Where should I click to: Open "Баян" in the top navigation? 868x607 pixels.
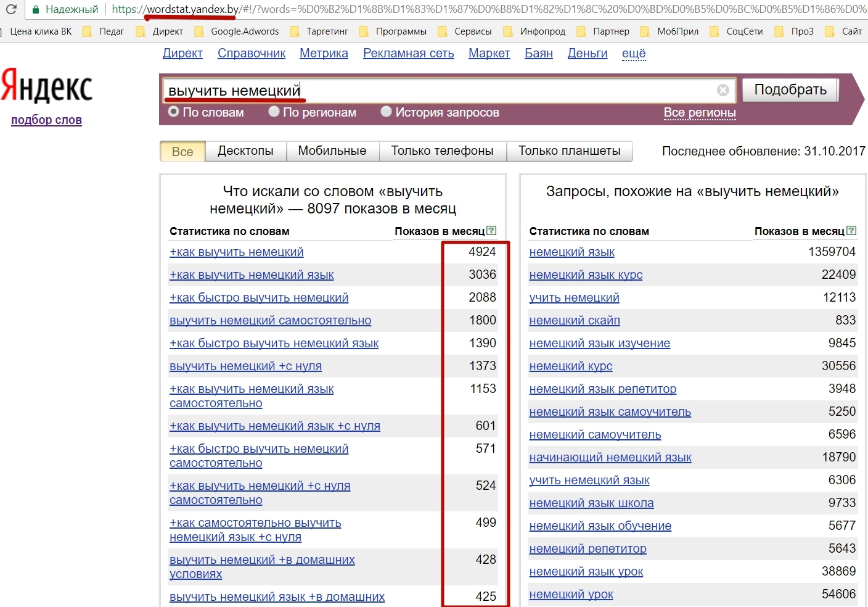(539, 53)
